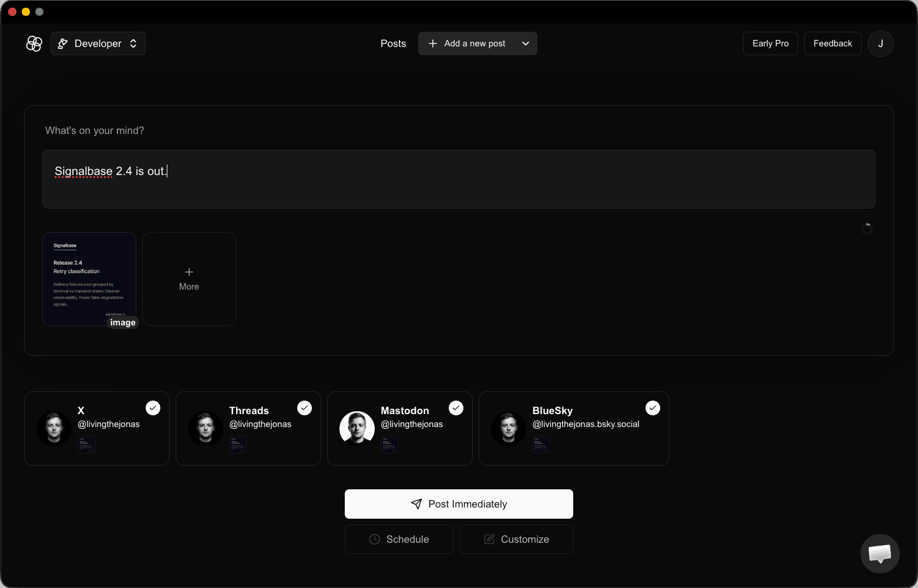
Task: Click Add a new post
Action: point(467,43)
